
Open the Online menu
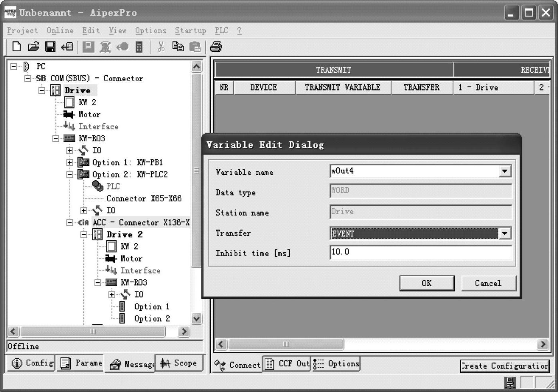pyautogui.click(x=60, y=31)
